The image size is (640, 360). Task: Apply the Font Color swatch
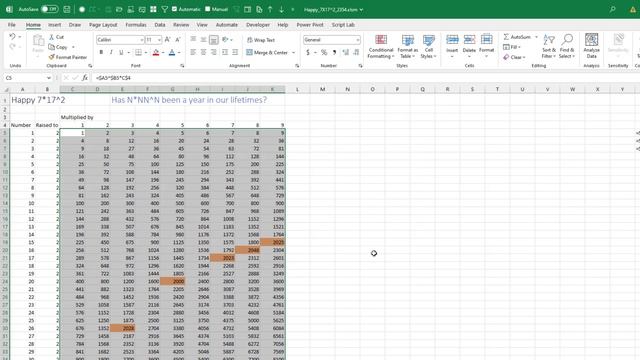[x=172, y=52]
